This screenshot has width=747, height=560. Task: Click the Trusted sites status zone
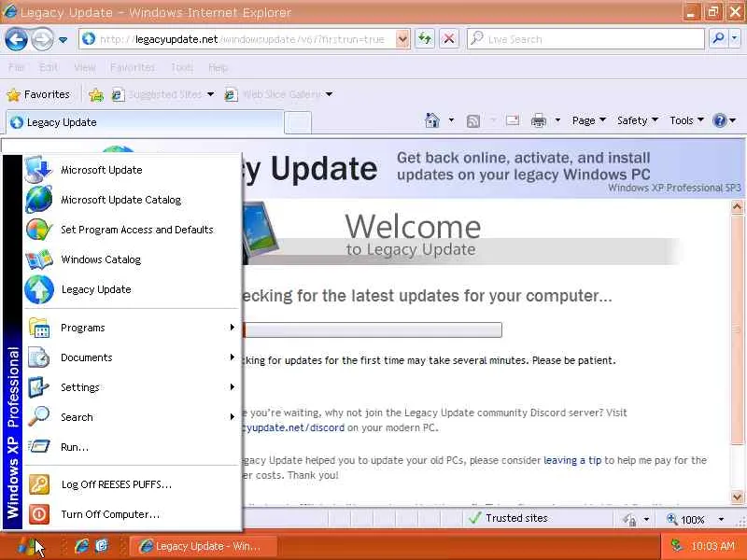[538, 518]
